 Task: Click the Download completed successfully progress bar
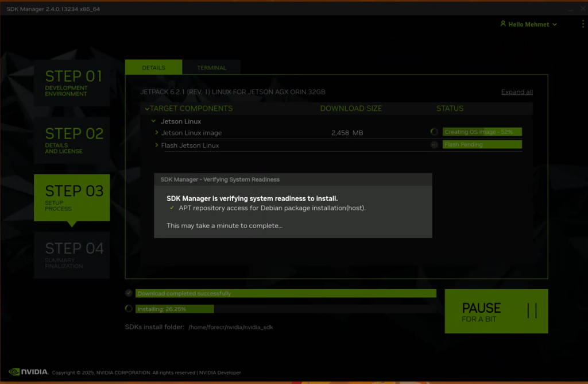pyautogui.click(x=286, y=293)
